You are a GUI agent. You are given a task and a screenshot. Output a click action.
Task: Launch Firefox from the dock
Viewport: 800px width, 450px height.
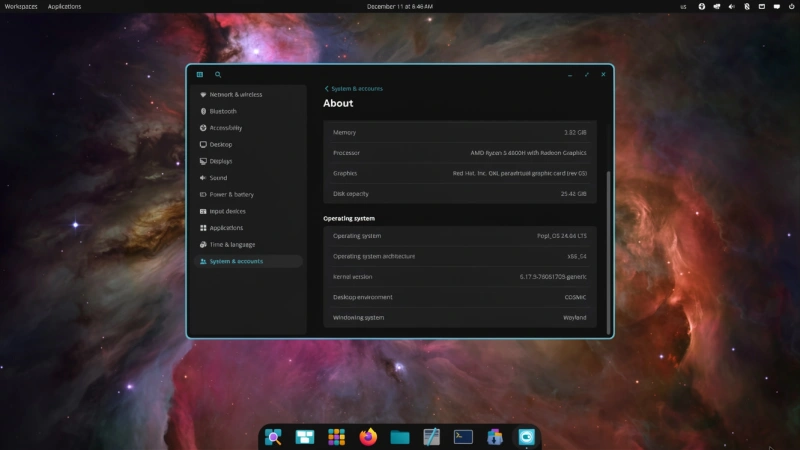pos(368,437)
